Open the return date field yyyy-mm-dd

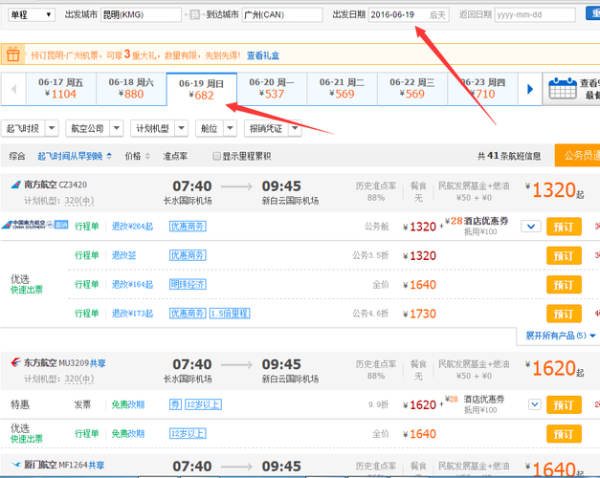535,15
